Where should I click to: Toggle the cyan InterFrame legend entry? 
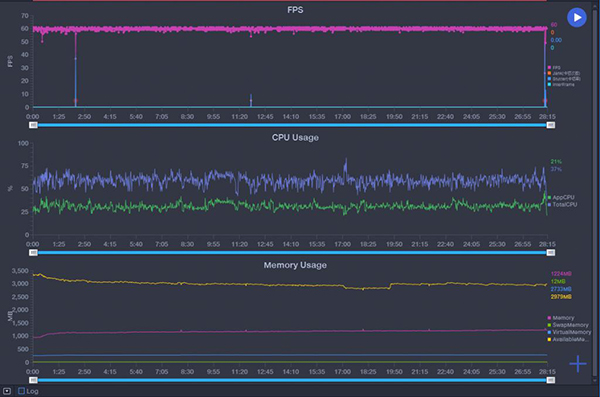[x=561, y=85]
